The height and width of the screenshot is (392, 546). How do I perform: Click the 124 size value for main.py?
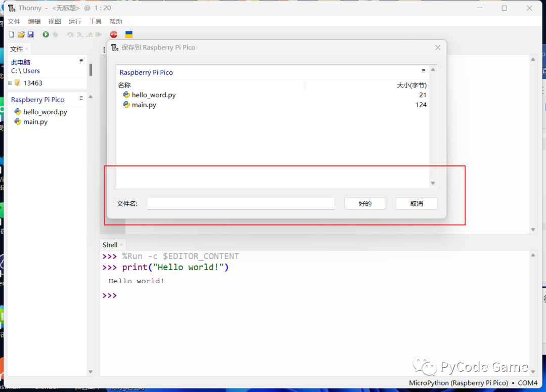(x=421, y=105)
